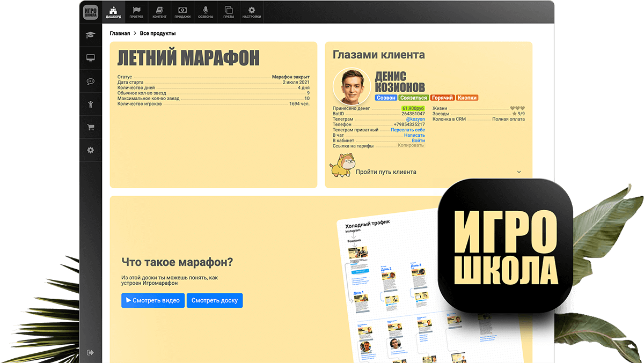Click the monitor icon in sidebar
This screenshot has height=363, width=644.
point(90,58)
